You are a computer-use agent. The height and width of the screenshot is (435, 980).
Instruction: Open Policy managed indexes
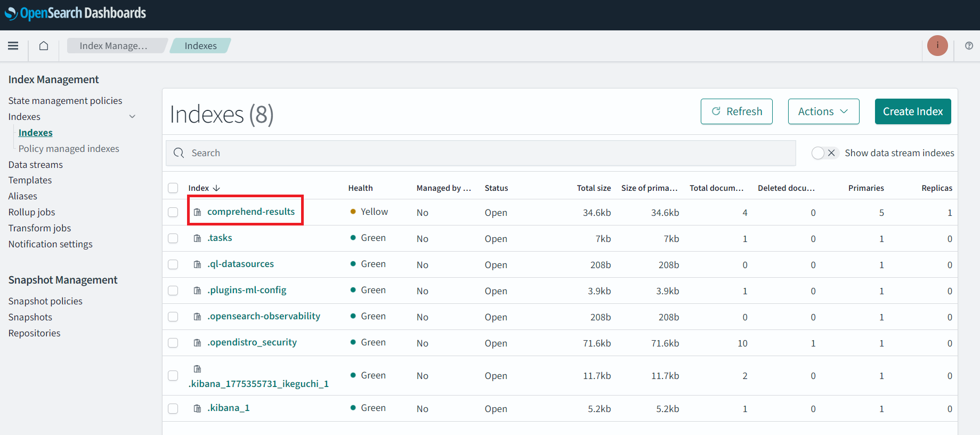click(x=69, y=149)
